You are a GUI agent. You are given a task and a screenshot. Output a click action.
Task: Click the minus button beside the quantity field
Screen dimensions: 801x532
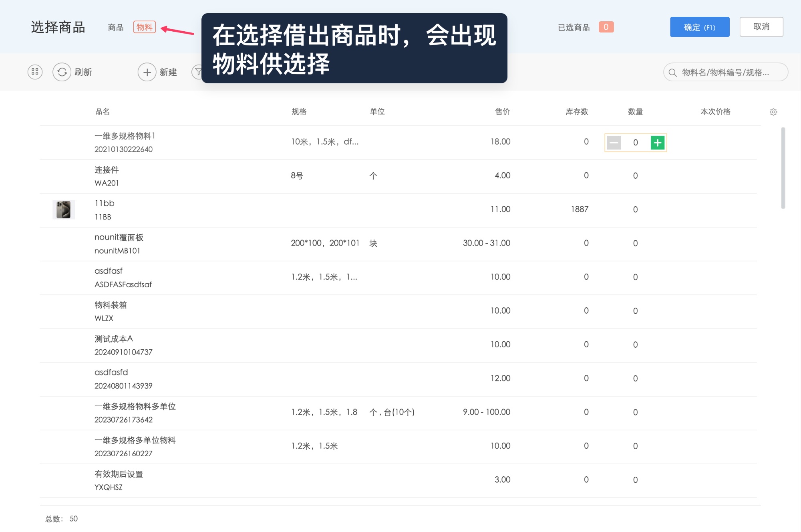[x=613, y=143]
